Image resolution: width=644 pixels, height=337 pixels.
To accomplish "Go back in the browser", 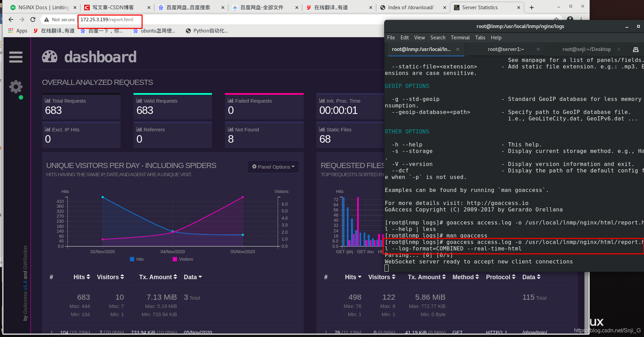I will coord(11,20).
